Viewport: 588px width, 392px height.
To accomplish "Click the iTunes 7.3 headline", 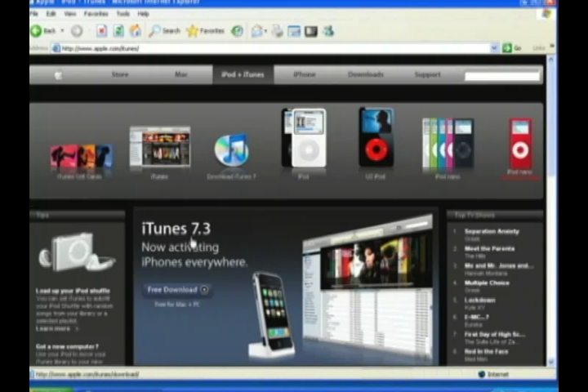I will (x=176, y=229).
